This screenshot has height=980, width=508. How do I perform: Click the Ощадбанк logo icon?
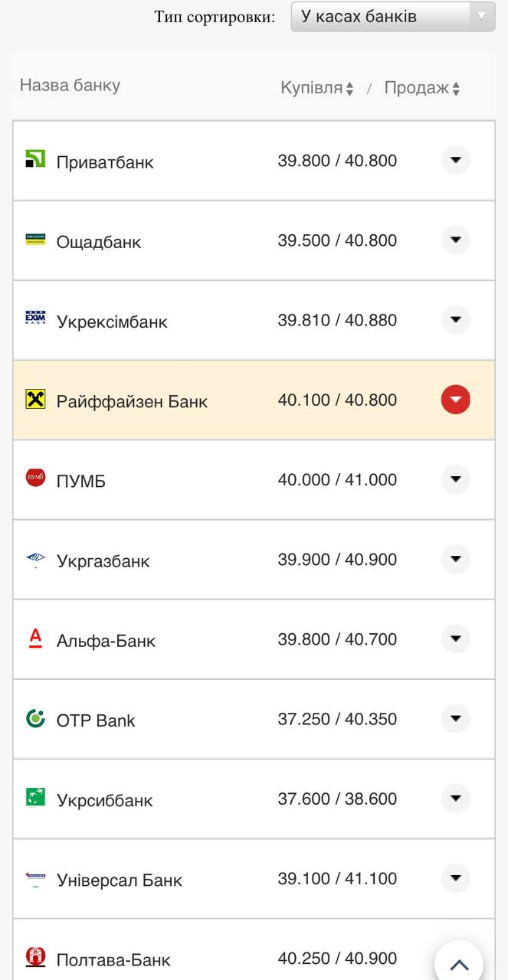coord(35,240)
